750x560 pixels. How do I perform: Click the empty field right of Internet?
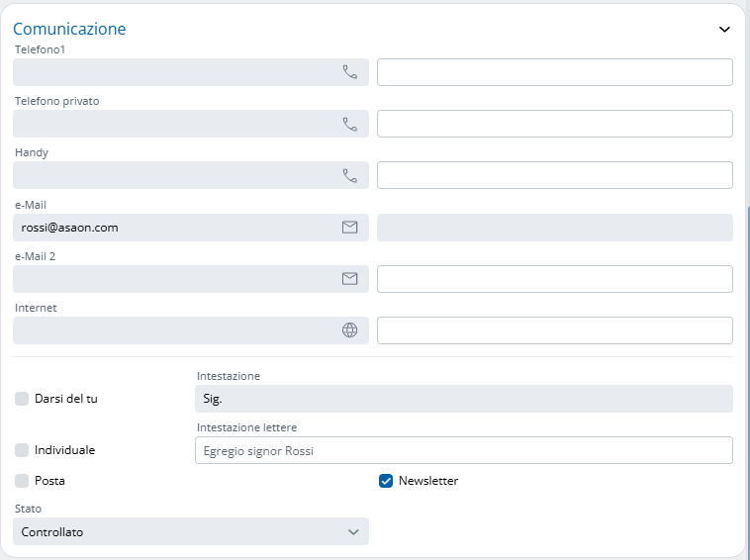554,330
